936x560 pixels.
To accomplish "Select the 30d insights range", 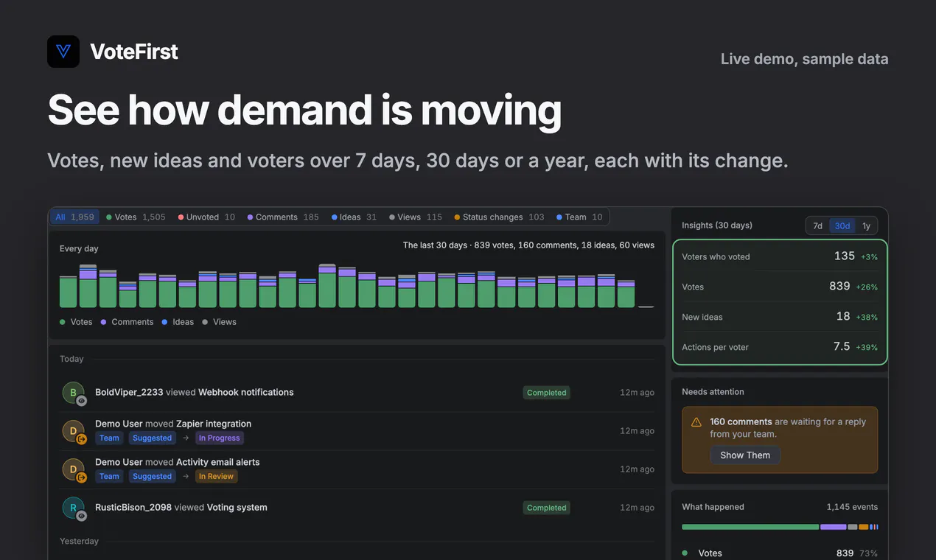I will pyautogui.click(x=842, y=226).
